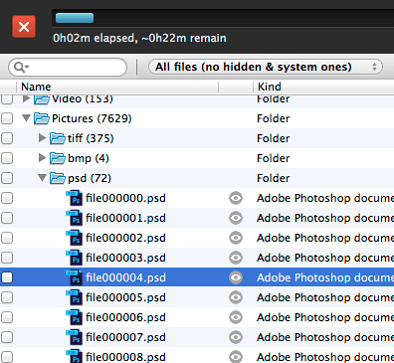Select the file000007.psd row
The height and width of the screenshot is (363, 394).
click(x=197, y=337)
